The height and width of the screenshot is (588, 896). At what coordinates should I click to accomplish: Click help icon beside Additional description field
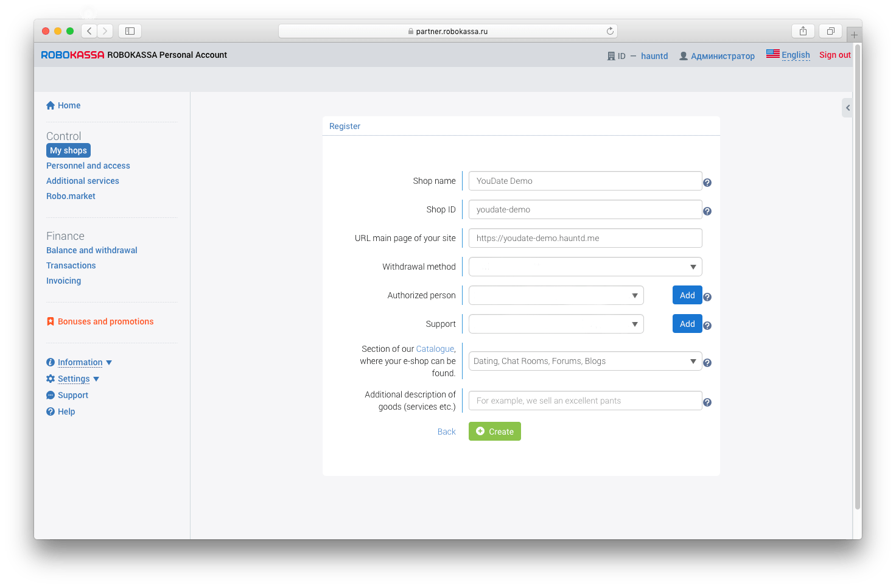tap(707, 402)
